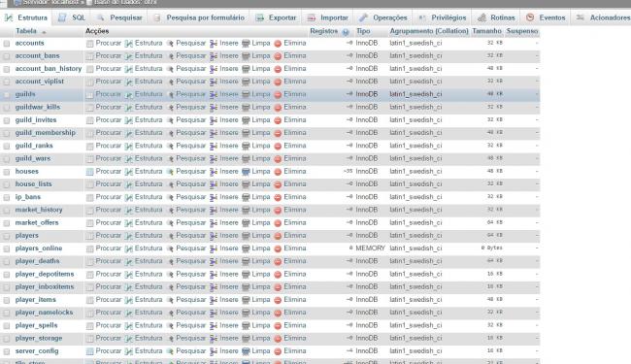631x364 pixels.
Task: Check the houses row checkbox
Action: 7,172
